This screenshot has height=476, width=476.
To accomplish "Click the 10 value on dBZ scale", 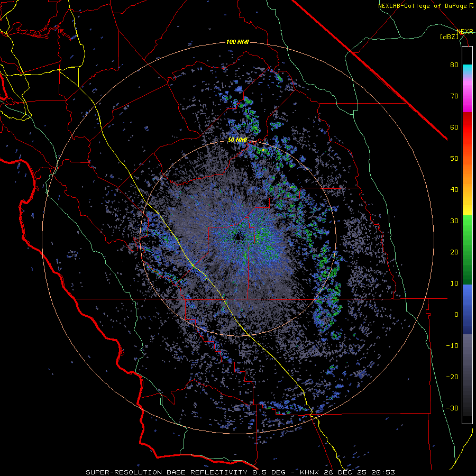I will click(x=454, y=283).
